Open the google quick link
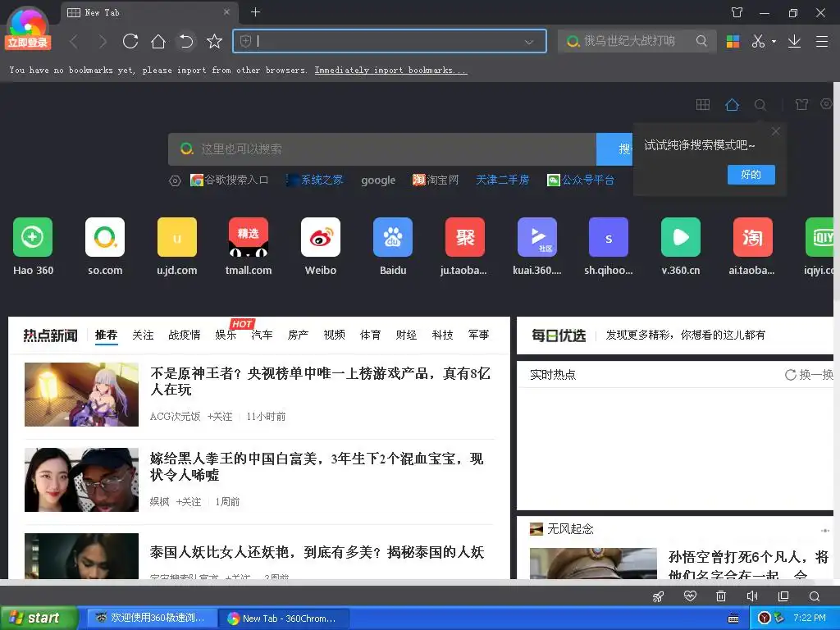Viewport: 840px width, 630px height. point(378,180)
